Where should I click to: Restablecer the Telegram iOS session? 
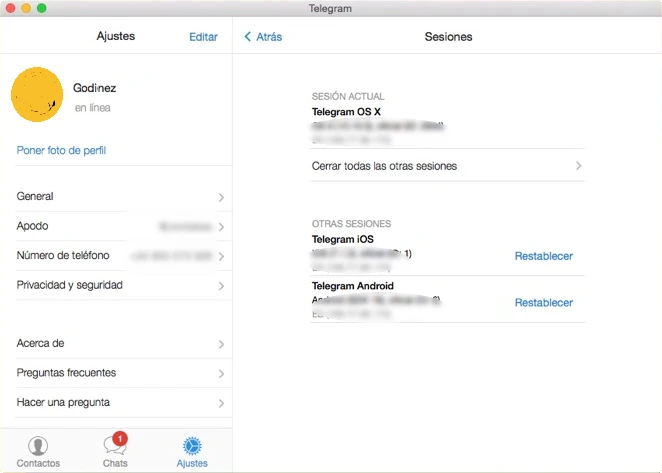pos(543,256)
